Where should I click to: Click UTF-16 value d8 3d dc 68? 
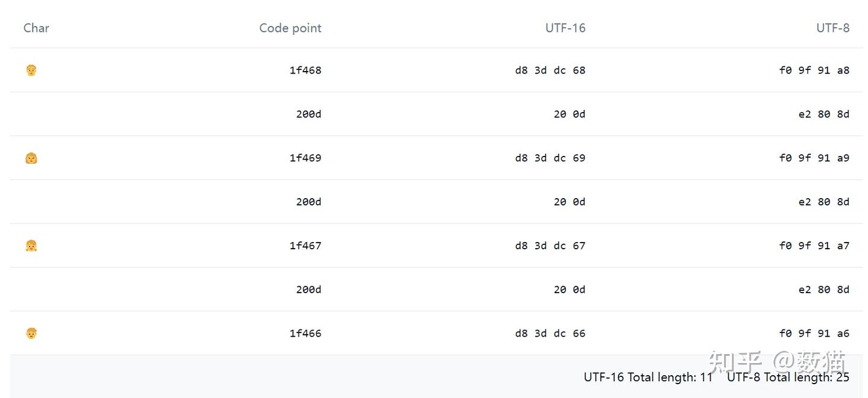tap(550, 70)
